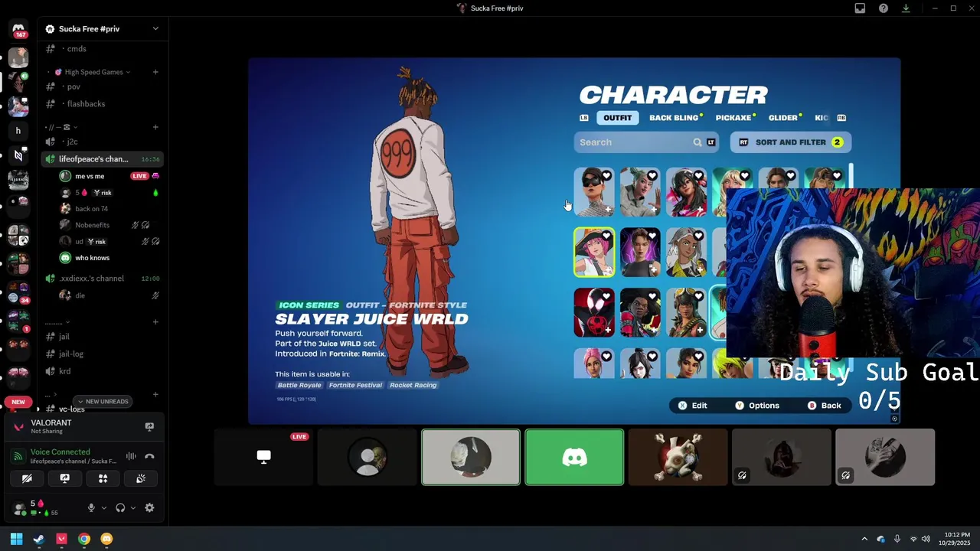Deafen with headphones icon in user panel
This screenshot has height=551, width=980.
pos(120,507)
